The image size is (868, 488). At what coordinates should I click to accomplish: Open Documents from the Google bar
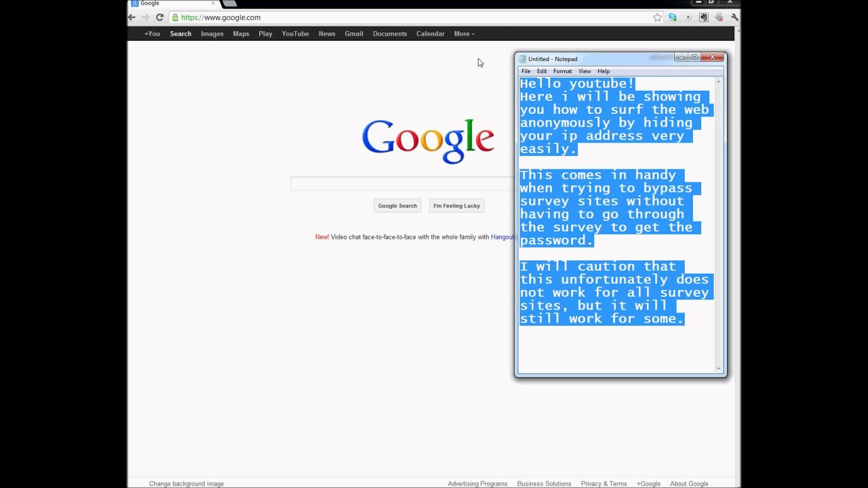pos(390,34)
